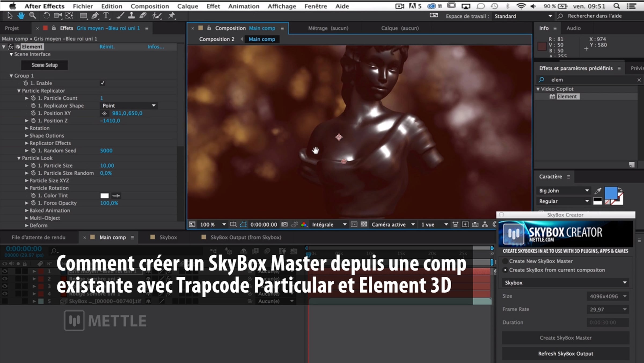The width and height of the screenshot is (644, 363).
Task: Select the Zoom magnifier tool
Action: pyautogui.click(x=32, y=16)
